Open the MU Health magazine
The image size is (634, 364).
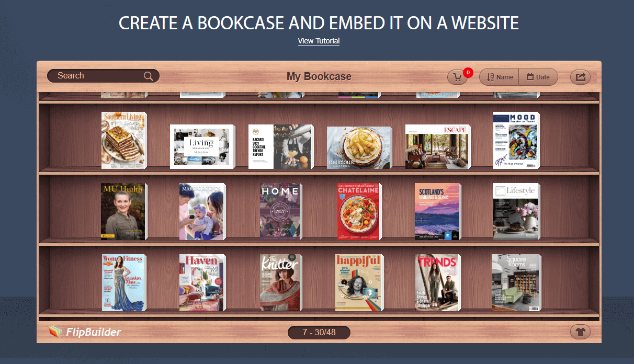click(124, 211)
